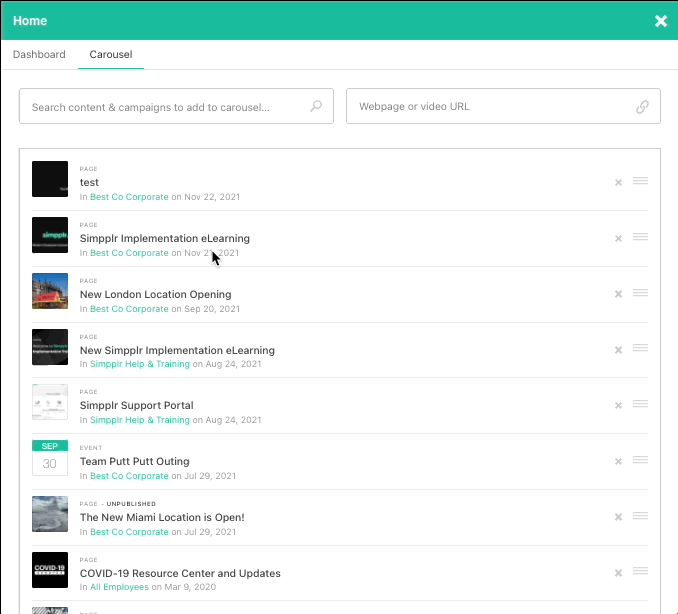Click 'Simpplr Support Portal' title
Screen dimensions: 678x614
tap(137, 405)
